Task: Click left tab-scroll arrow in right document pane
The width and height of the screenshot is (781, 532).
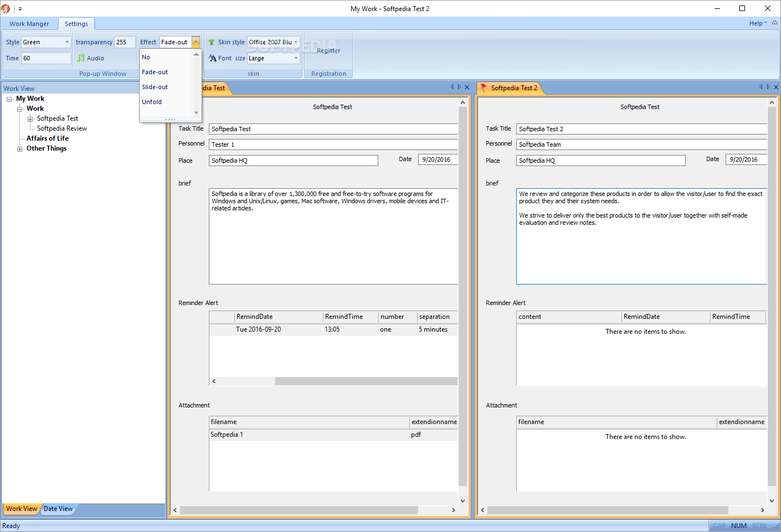Action: (761, 87)
